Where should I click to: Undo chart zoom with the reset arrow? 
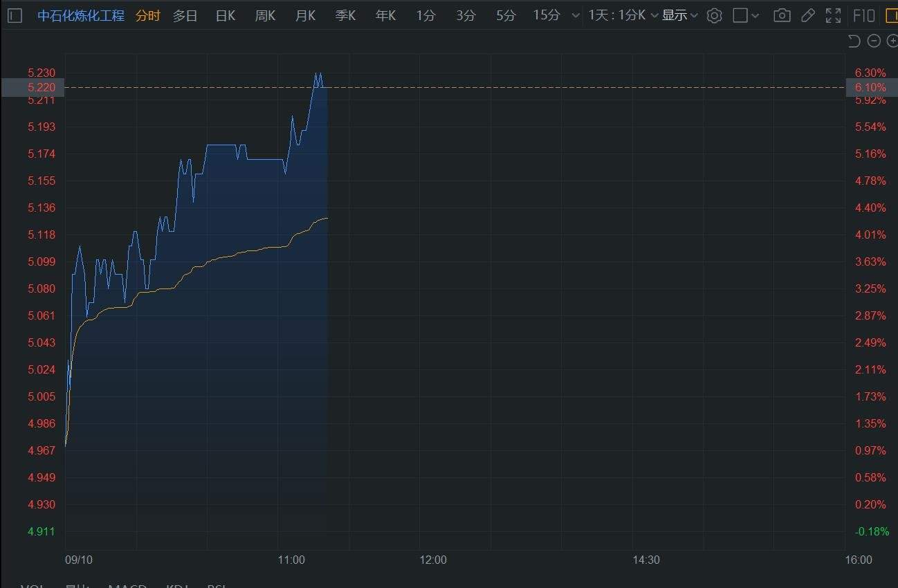pyautogui.click(x=854, y=42)
